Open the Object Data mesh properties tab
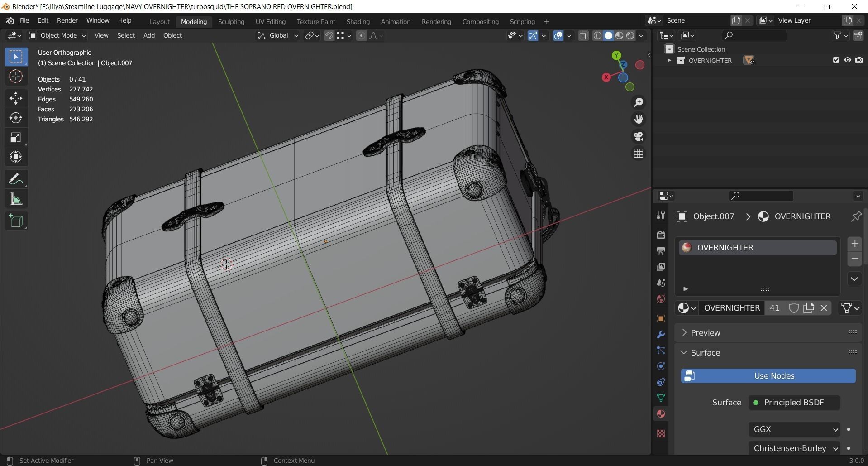This screenshot has width=868, height=466. pyautogui.click(x=661, y=398)
